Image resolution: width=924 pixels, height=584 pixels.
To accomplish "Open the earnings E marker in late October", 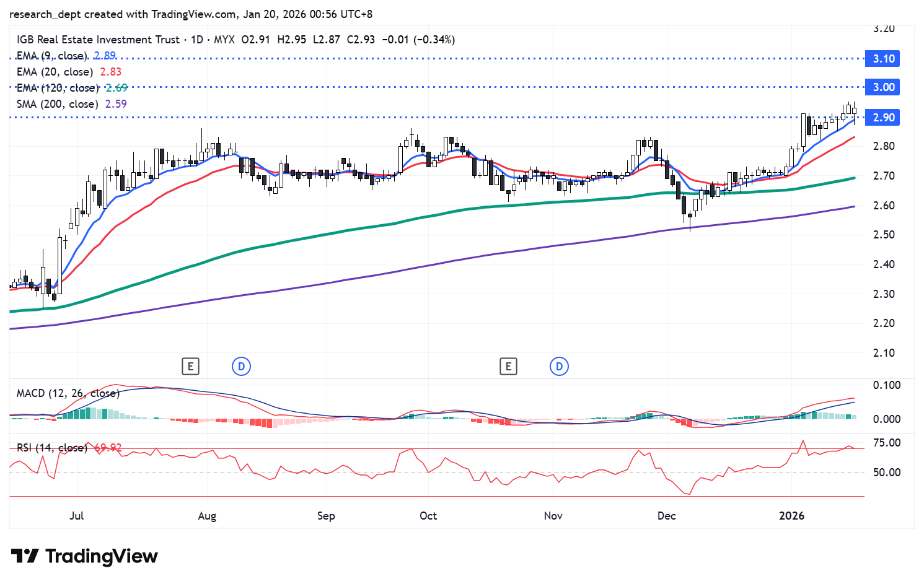I will pos(508,367).
